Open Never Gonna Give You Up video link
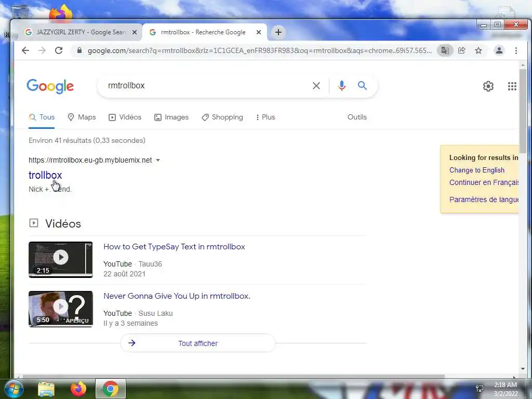Viewport: 532px width, 399px height. click(x=177, y=296)
